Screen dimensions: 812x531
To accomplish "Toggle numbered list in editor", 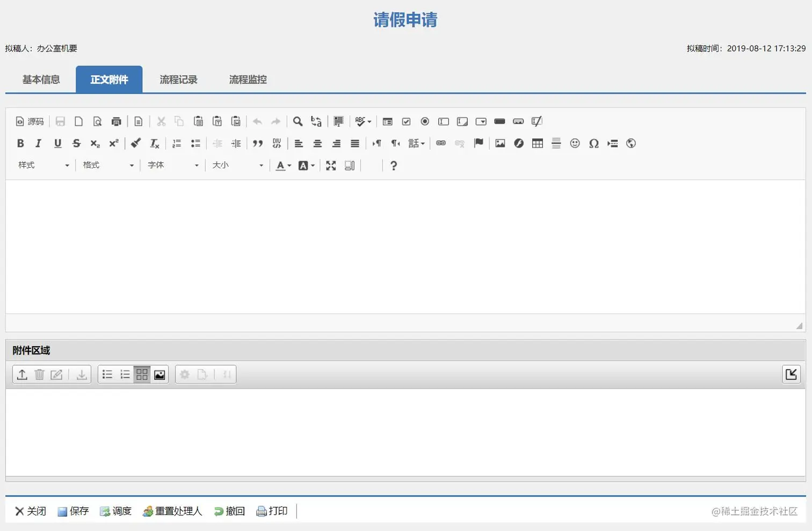I will [x=177, y=143].
